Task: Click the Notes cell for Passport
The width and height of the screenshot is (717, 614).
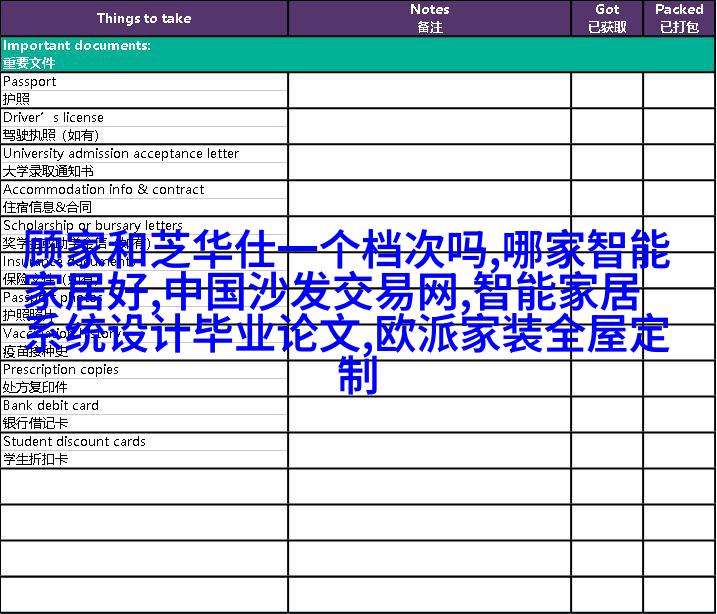Action: [429, 90]
